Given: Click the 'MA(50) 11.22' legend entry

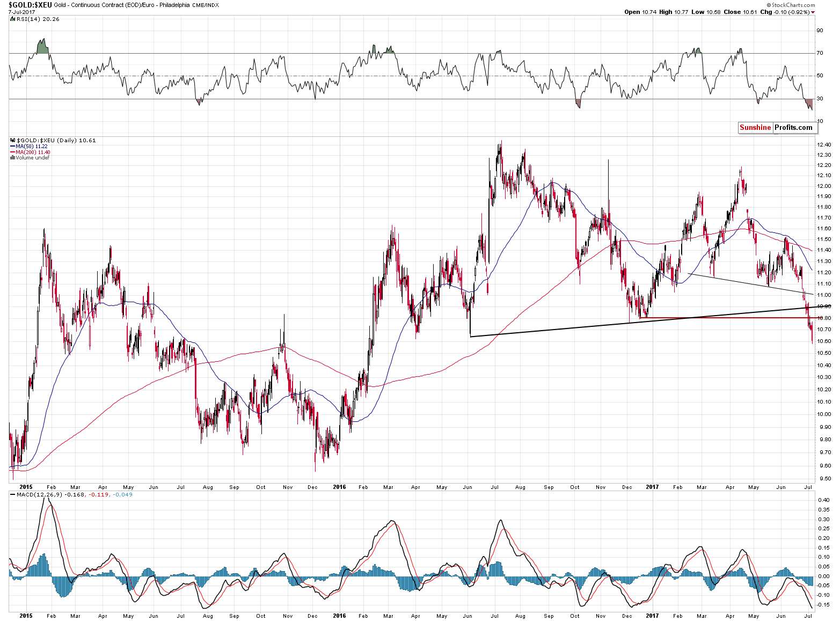Looking at the screenshot, I should (32, 147).
